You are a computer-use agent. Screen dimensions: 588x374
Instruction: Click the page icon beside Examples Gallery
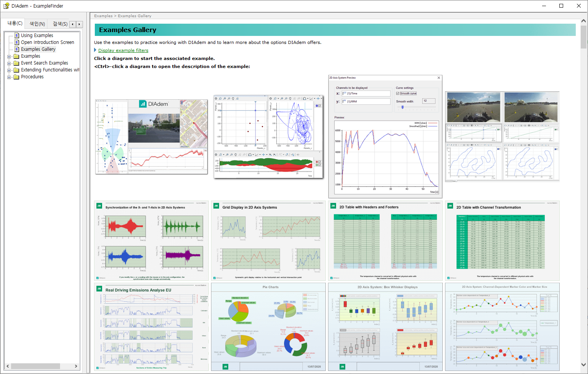[17, 49]
